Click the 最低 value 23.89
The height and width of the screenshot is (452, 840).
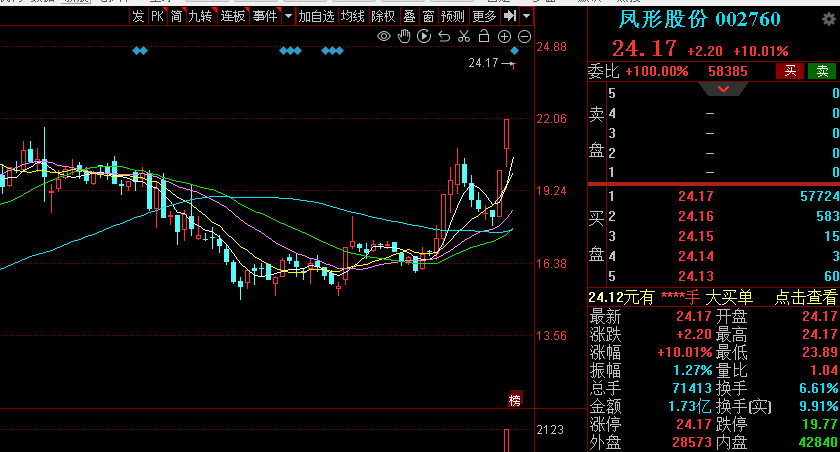[820, 352]
